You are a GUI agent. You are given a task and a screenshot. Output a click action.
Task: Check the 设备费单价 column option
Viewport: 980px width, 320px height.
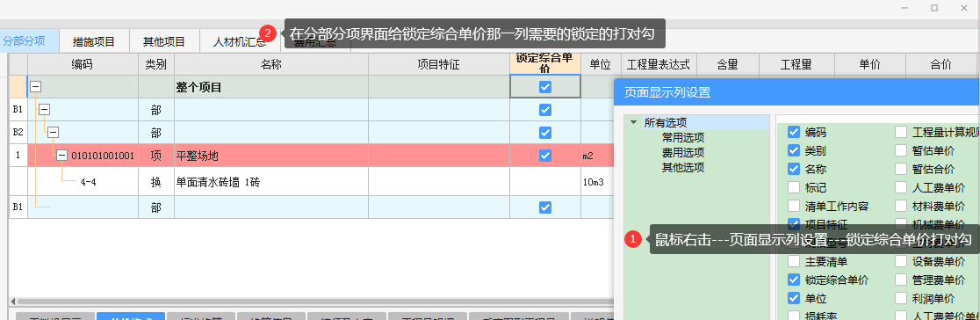[x=901, y=261]
